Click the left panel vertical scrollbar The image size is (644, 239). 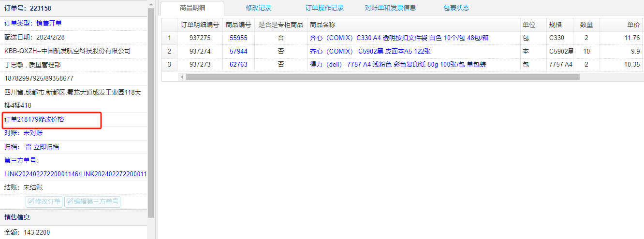click(x=151, y=113)
